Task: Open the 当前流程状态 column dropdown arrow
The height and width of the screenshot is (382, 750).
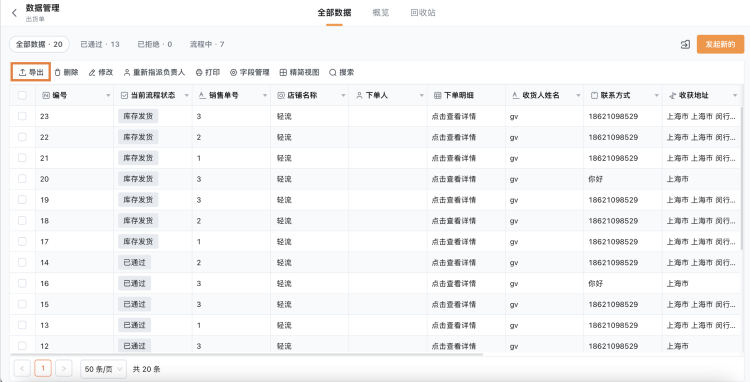Action: [x=187, y=96]
